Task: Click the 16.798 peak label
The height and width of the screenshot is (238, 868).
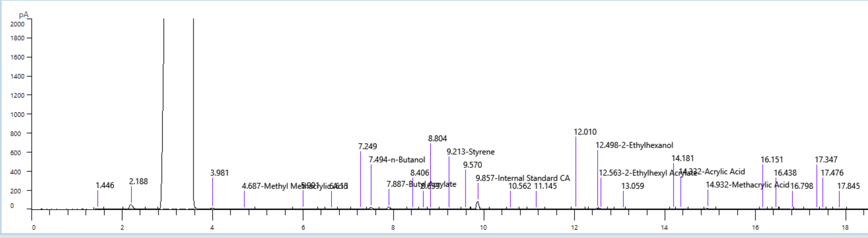Action: click(802, 186)
